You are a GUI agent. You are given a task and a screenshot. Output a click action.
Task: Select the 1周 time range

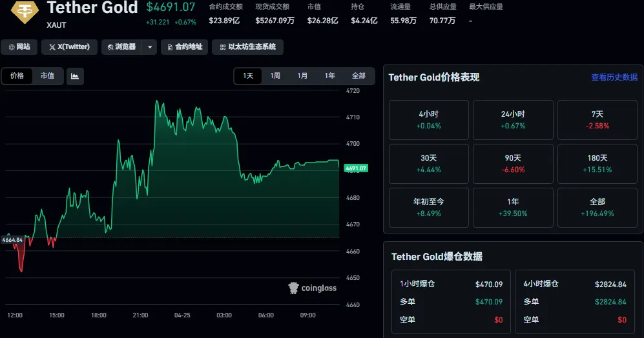pos(275,76)
